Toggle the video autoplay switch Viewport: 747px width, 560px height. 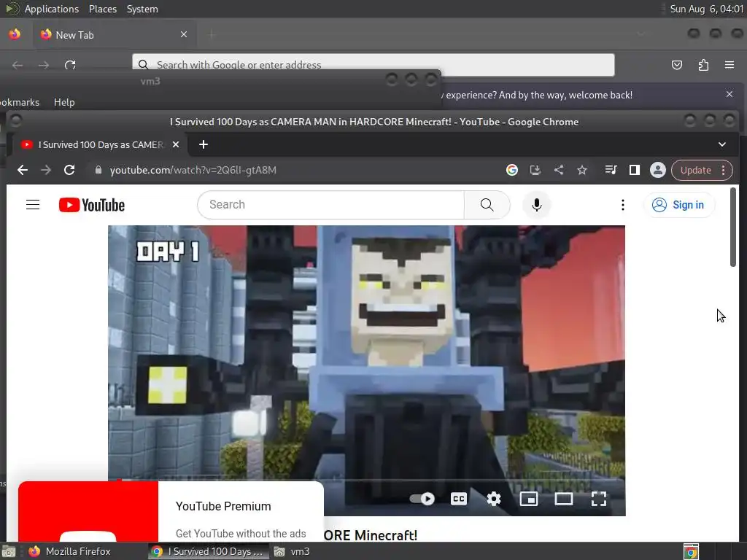(422, 499)
